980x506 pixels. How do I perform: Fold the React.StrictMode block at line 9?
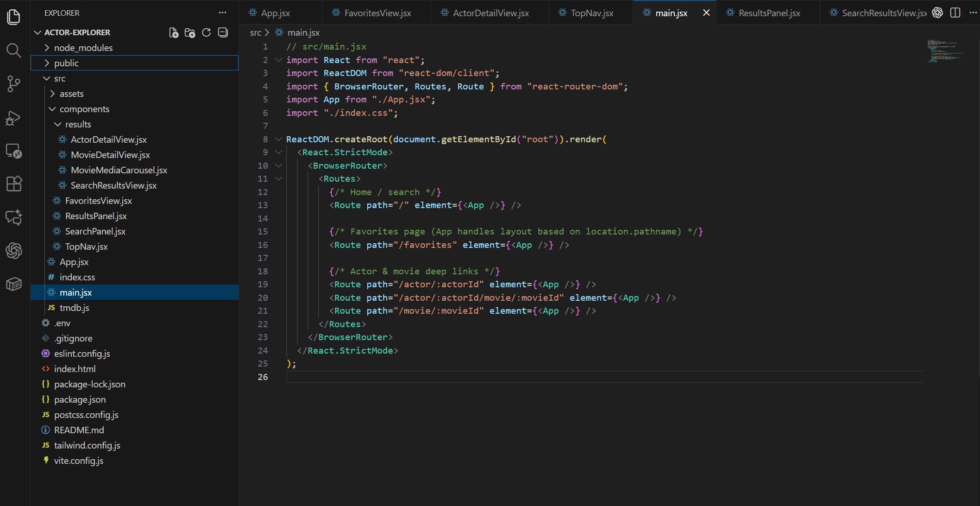[278, 152]
